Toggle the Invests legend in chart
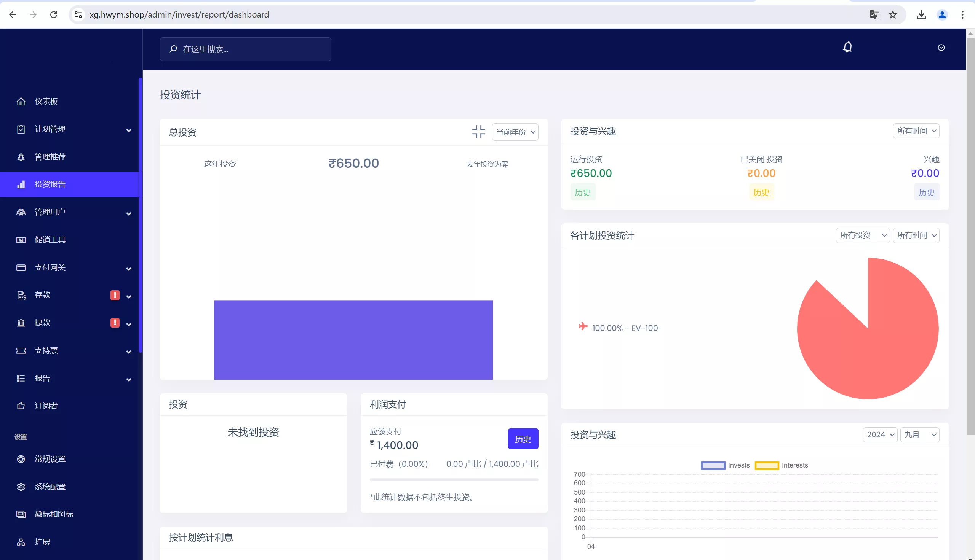 pyautogui.click(x=725, y=465)
